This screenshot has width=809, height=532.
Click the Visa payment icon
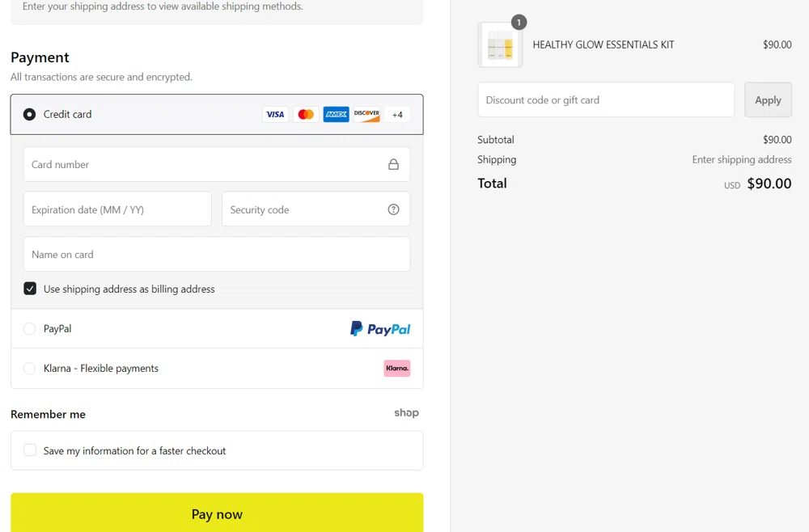[x=275, y=114]
